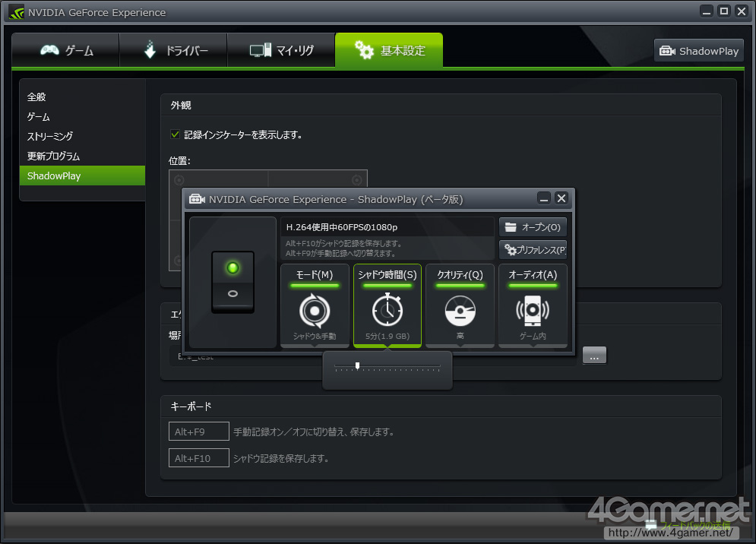
Task: Click the 外観 section header
Action: pyautogui.click(x=181, y=105)
